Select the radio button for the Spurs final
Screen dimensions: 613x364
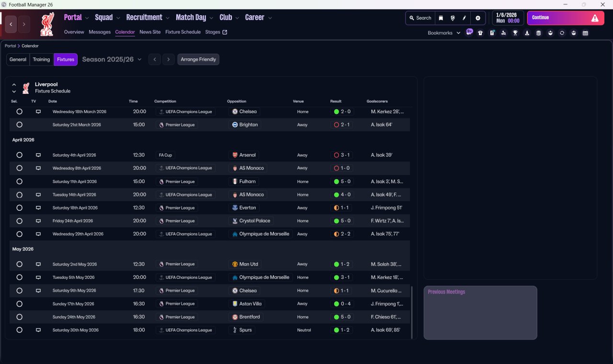(19, 330)
